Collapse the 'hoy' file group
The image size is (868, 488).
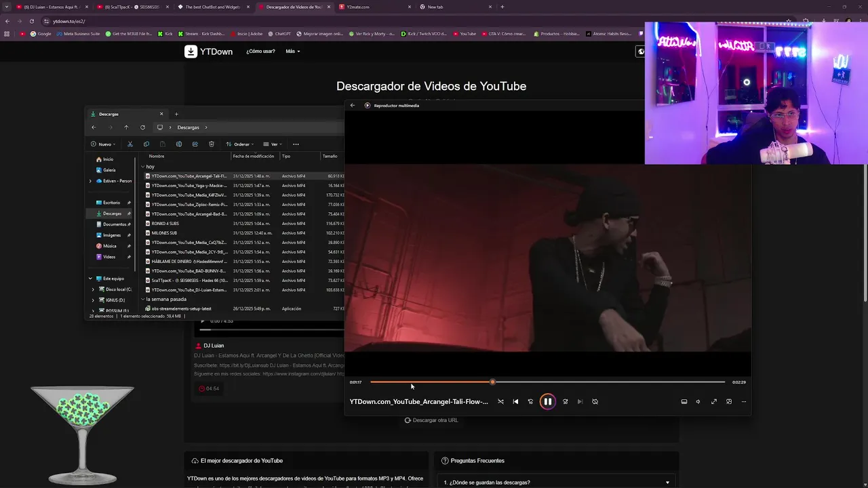click(143, 166)
